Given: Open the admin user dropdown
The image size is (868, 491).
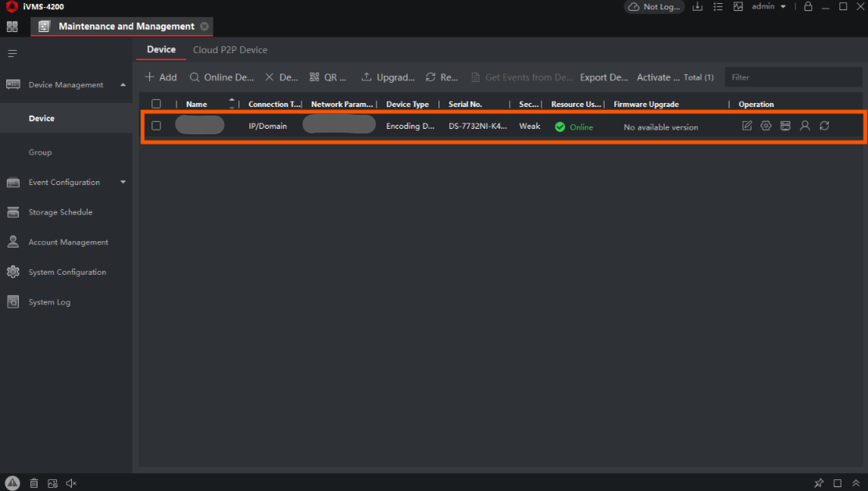Looking at the screenshot, I should [769, 6].
